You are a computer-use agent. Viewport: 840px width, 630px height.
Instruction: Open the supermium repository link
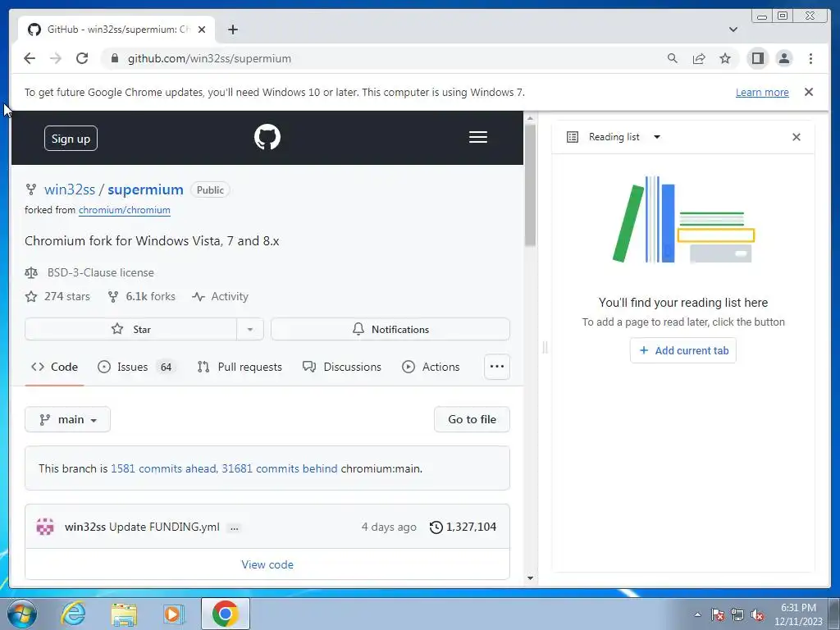[145, 189]
